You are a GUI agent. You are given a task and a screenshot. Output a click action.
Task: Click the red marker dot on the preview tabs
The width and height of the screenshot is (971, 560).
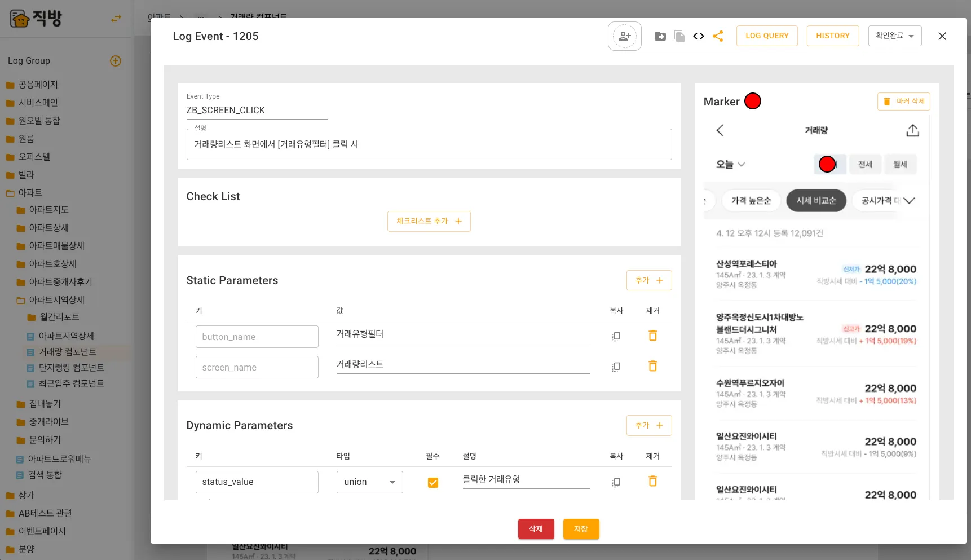coord(827,164)
